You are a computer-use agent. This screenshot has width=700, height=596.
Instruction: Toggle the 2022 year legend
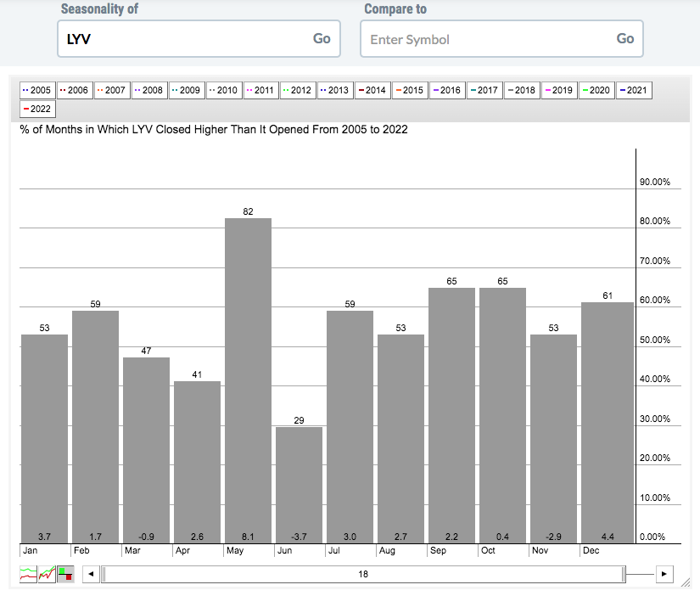pos(37,109)
